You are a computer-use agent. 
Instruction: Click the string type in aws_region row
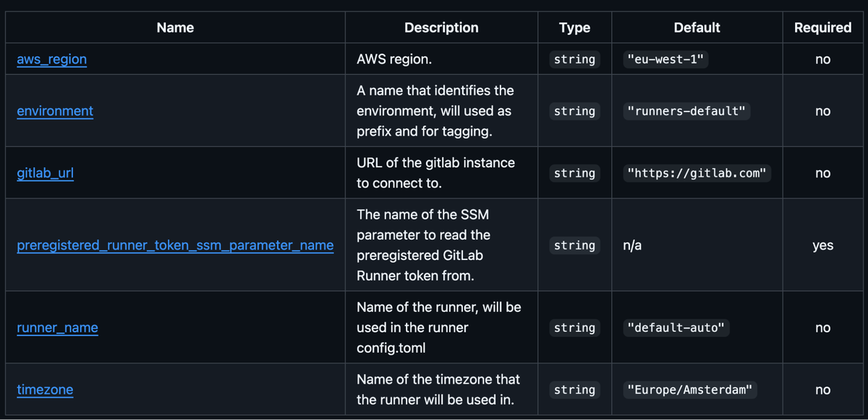(574, 59)
